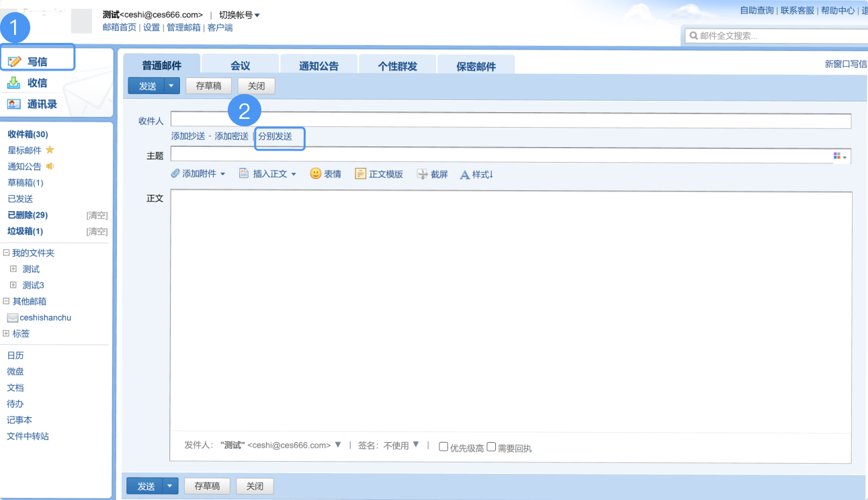Click the 邮箱首页 link

coord(120,28)
